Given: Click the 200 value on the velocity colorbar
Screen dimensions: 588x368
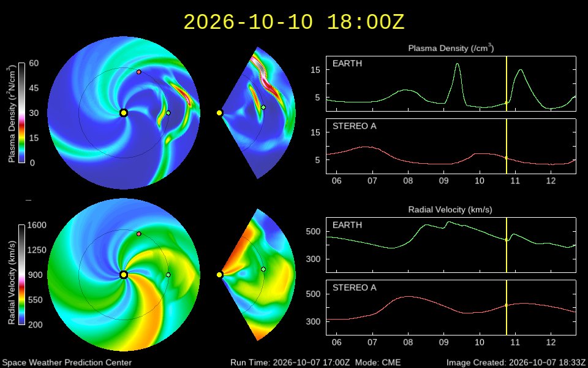Looking at the screenshot, I should pyautogui.click(x=36, y=325).
